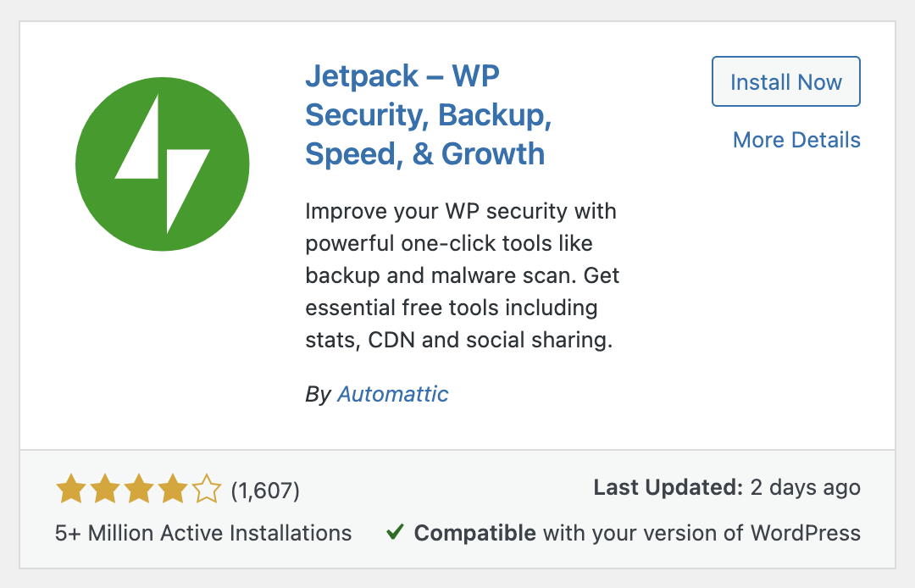Click the bold Compatible text

[x=474, y=533]
